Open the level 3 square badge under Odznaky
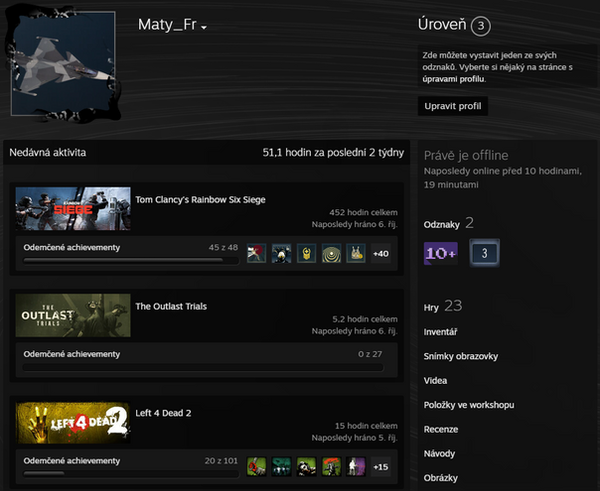 pos(484,253)
